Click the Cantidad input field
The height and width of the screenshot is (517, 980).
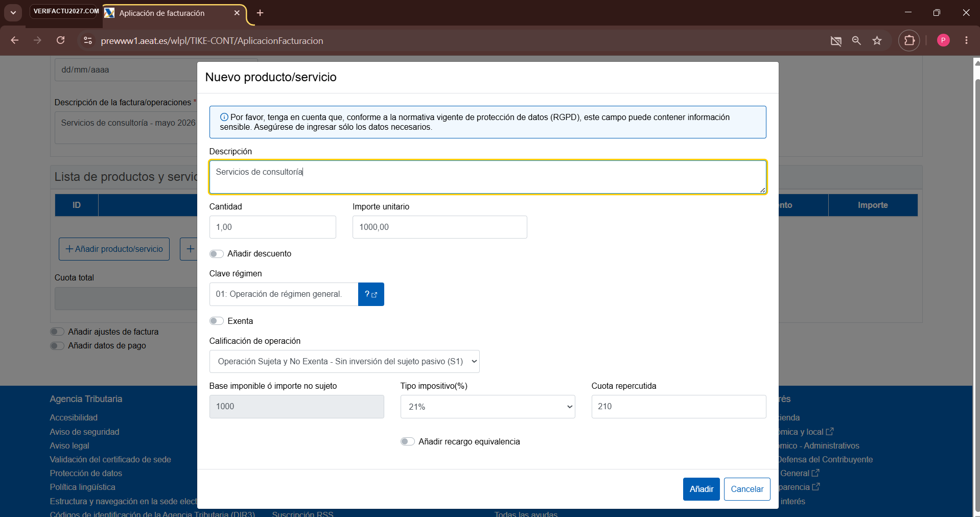273,227
